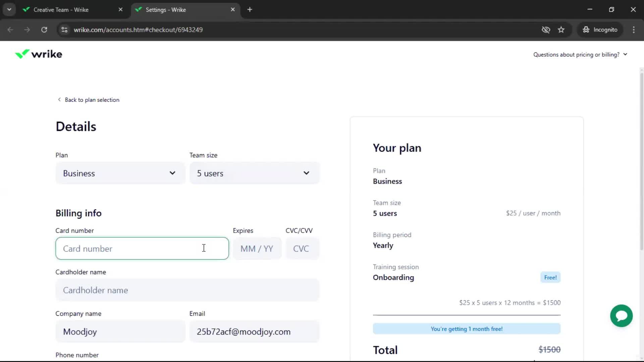Expand Questions about pricing or billing
This screenshot has width=644, height=362.
pyautogui.click(x=580, y=54)
